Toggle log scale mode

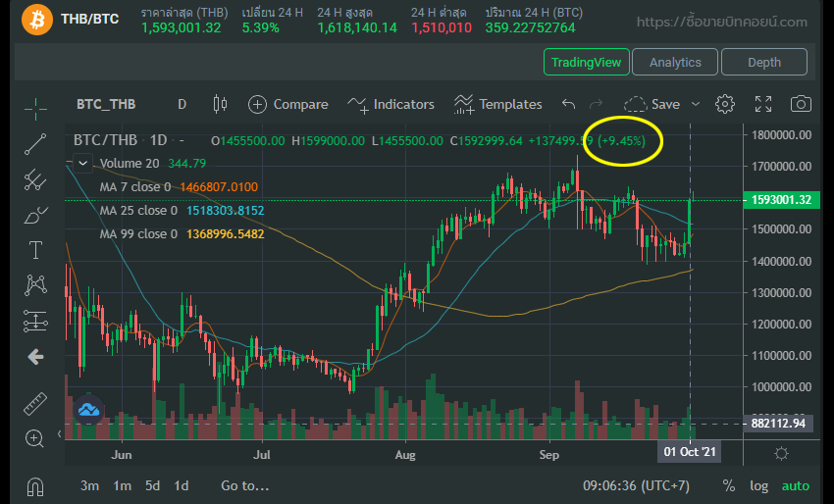[x=759, y=486]
